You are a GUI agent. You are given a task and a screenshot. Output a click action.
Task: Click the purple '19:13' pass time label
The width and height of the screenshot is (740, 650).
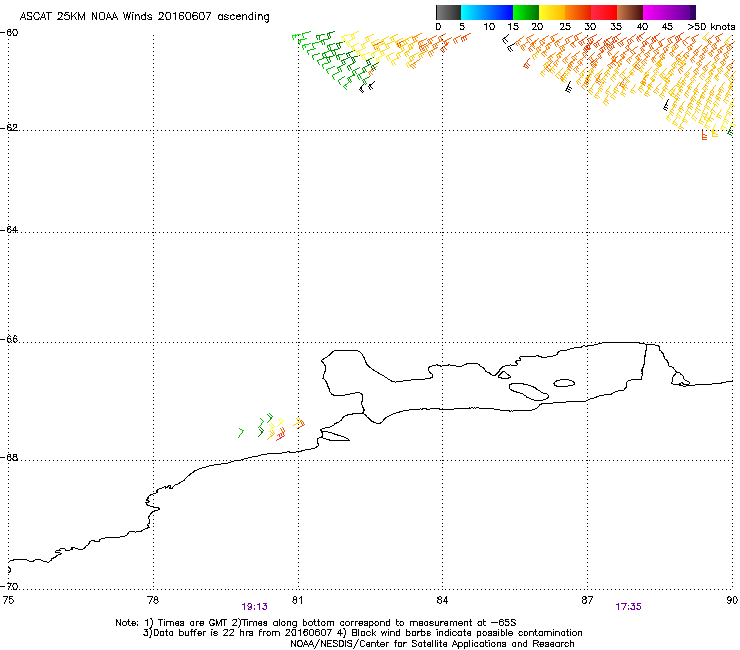click(x=254, y=607)
